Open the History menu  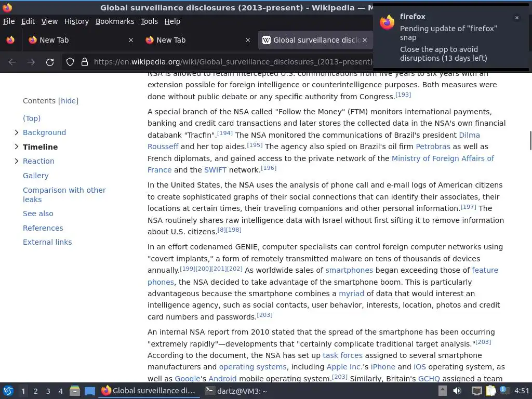[77, 21]
